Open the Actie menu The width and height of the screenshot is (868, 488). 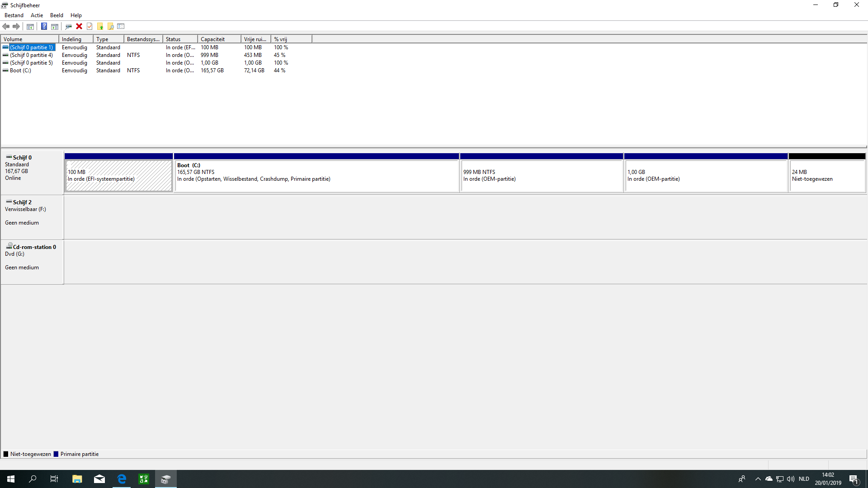pos(37,15)
